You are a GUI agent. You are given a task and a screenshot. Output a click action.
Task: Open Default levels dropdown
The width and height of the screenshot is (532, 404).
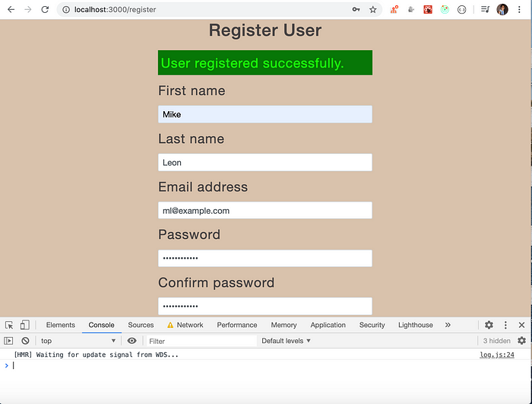pyautogui.click(x=286, y=341)
